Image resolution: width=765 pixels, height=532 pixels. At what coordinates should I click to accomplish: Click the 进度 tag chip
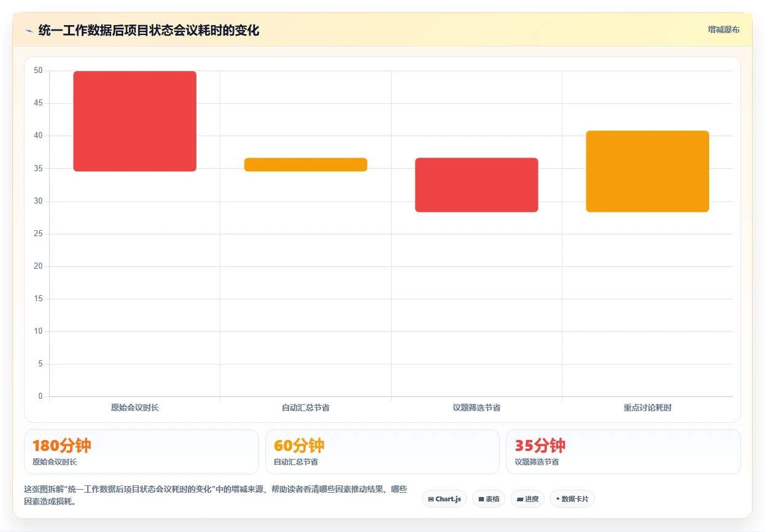[x=527, y=499]
